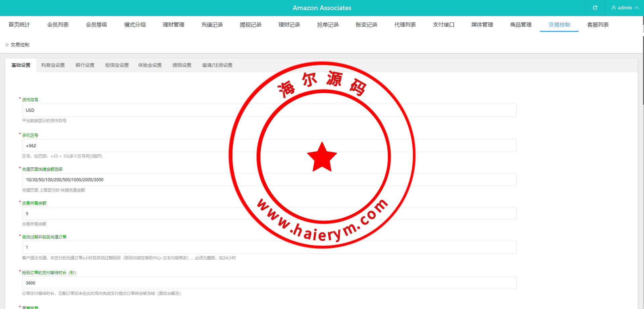Viewport: 644px width, 309px height.
Task: Click the breadcrumb double-arrow icon
Action: coord(7,45)
